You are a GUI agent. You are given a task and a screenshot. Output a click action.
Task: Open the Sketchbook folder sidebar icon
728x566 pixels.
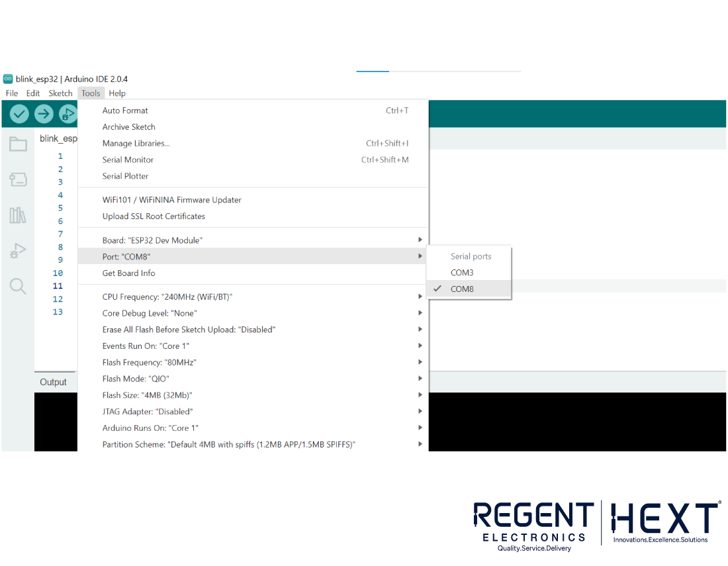pyautogui.click(x=18, y=144)
